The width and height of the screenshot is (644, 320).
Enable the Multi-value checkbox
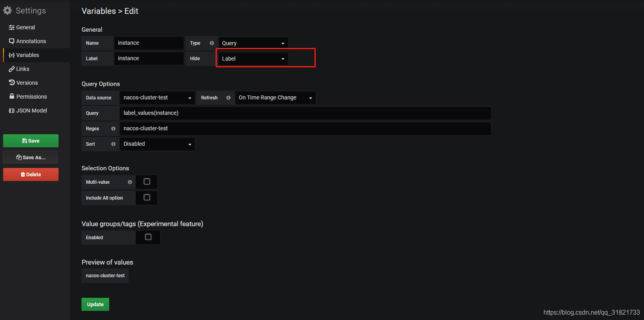point(147,181)
